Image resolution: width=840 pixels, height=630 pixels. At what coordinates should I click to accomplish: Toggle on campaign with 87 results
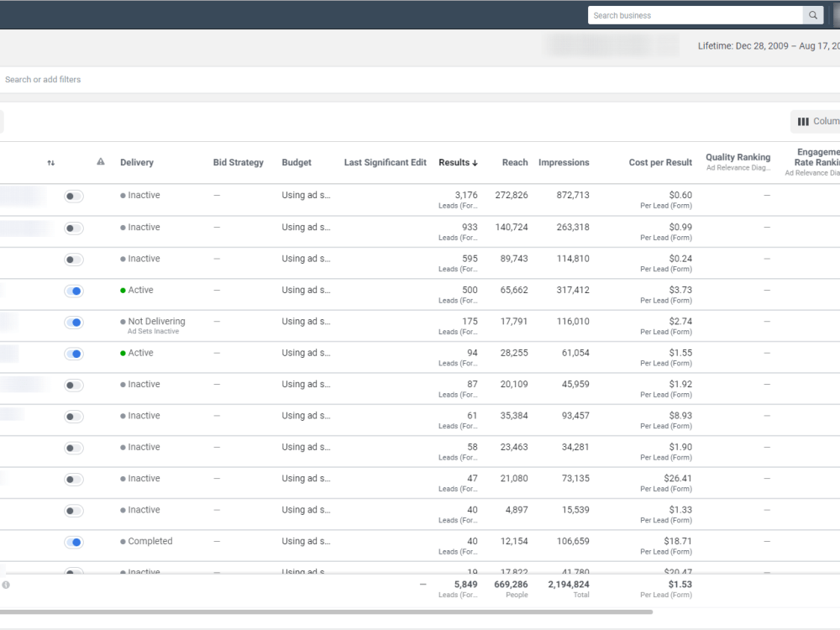coord(74,386)
